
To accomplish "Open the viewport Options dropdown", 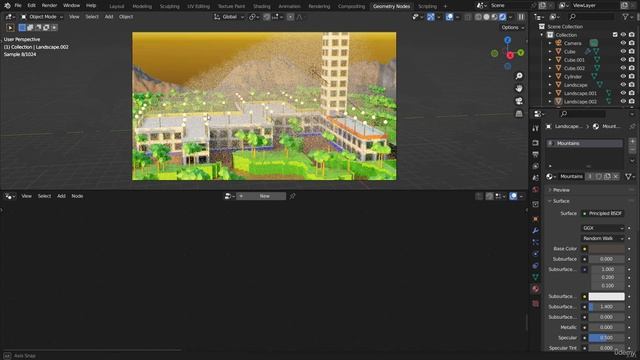I will tap(513, 27).
